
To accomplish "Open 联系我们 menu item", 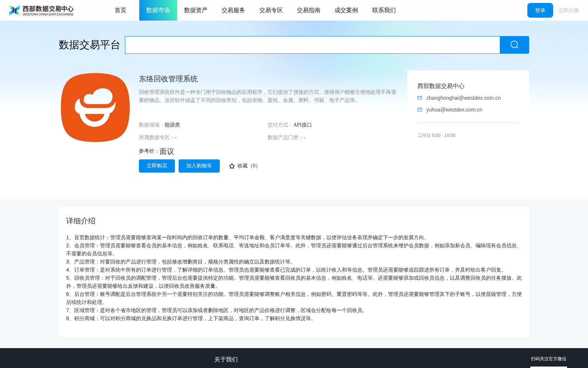I will [384, 10].
